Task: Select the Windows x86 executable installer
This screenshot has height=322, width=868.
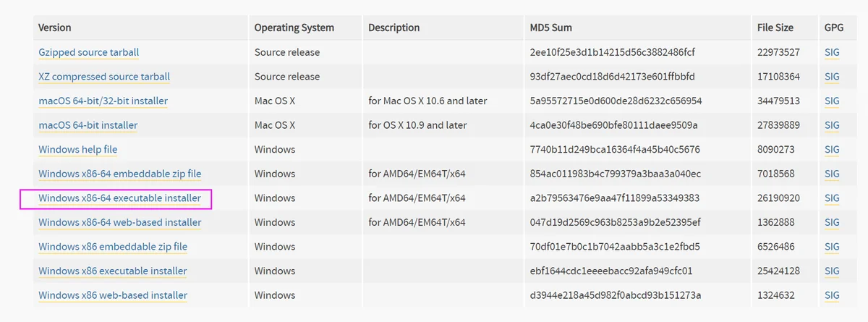Action: (x=113, y=271)
